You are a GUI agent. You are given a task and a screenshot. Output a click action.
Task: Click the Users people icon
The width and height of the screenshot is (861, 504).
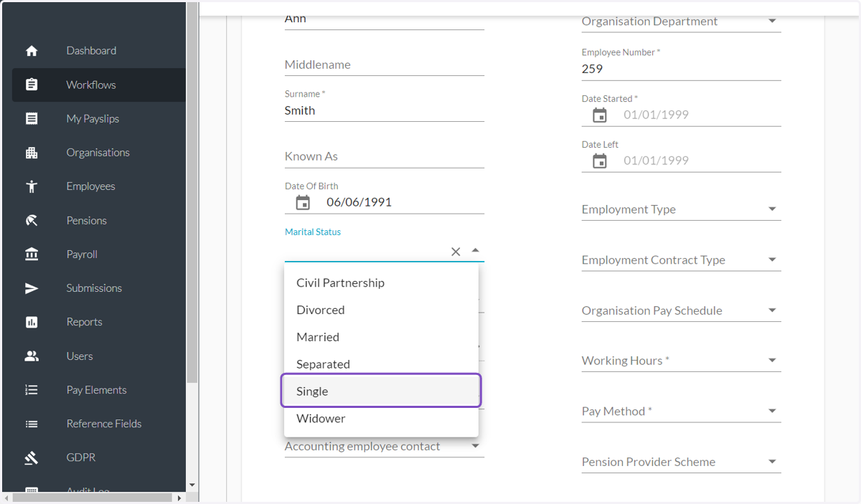coord(32,356)
